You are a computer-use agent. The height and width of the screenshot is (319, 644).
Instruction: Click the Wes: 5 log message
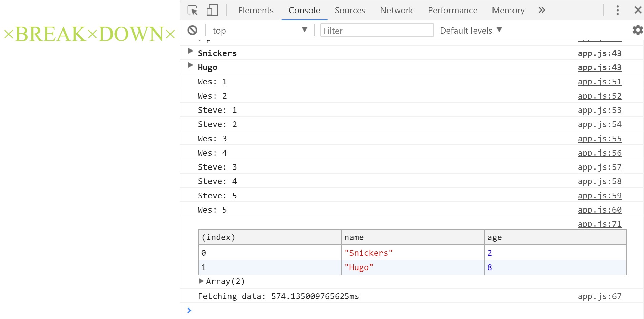[213, 210]
